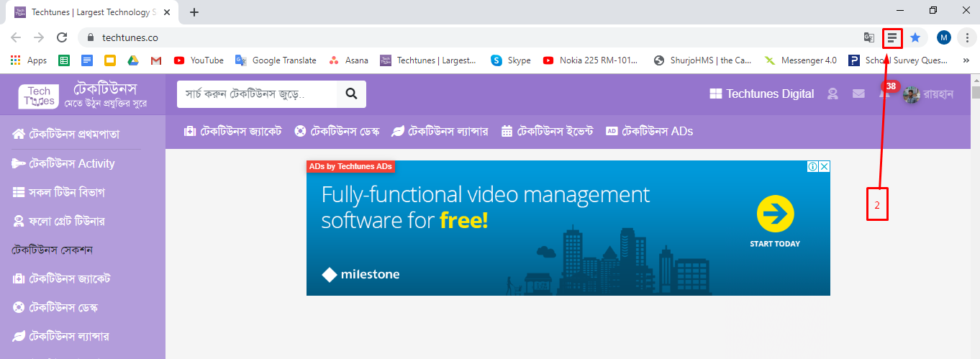Open the Skype bookmark

[x=511, y=60]
